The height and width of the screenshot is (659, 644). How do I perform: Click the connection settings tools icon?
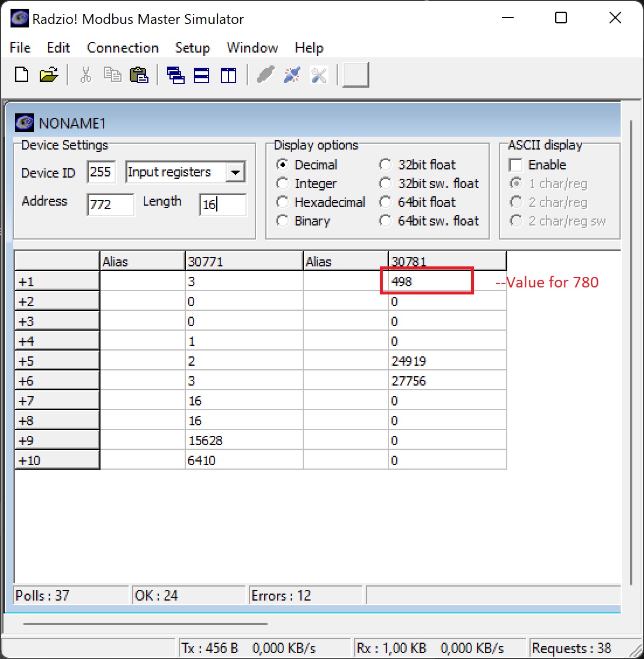318,75
